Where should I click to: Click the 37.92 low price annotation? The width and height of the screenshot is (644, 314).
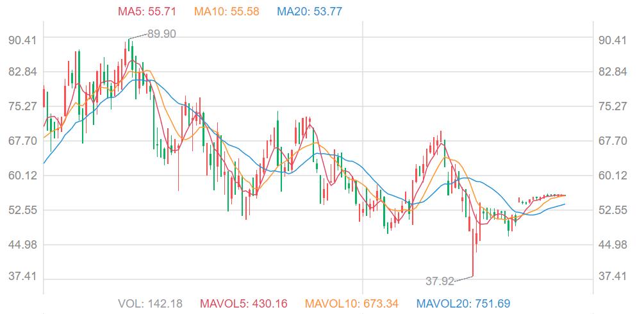440,281
